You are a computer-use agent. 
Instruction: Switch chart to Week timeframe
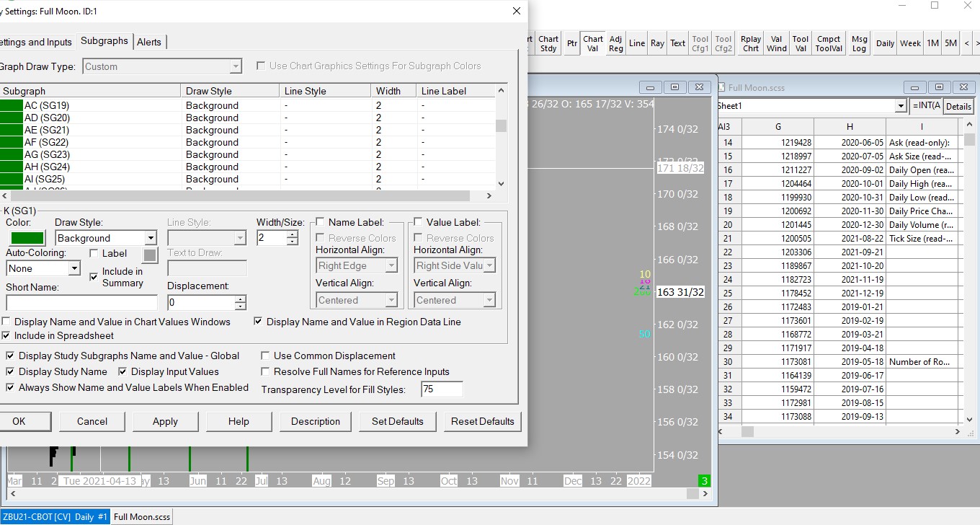tap(910, 44)
